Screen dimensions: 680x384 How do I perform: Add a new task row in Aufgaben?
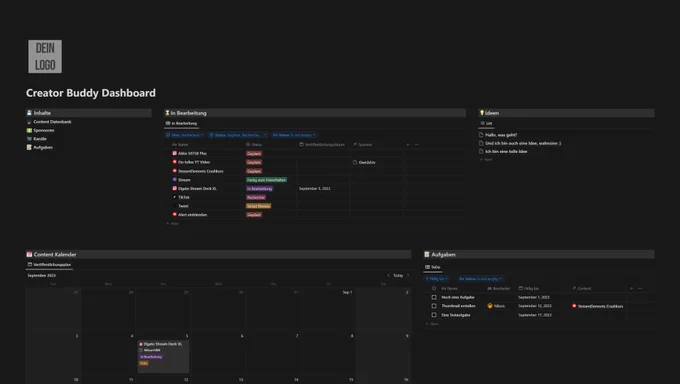[x=432, y=324]
